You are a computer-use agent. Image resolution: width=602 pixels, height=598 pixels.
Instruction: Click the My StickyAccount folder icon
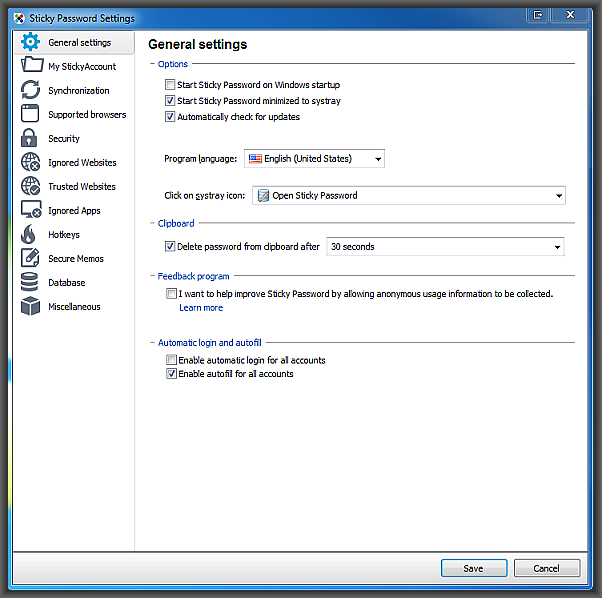[32, 64]
